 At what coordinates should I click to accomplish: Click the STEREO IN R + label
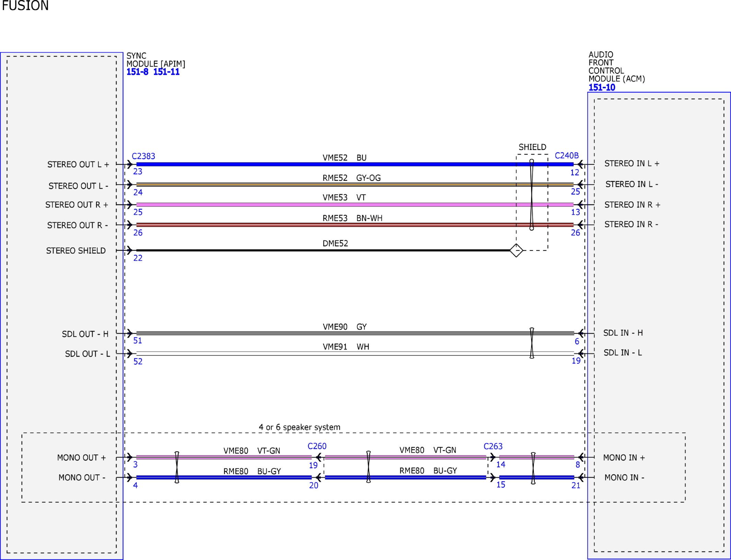coord(632,205)
